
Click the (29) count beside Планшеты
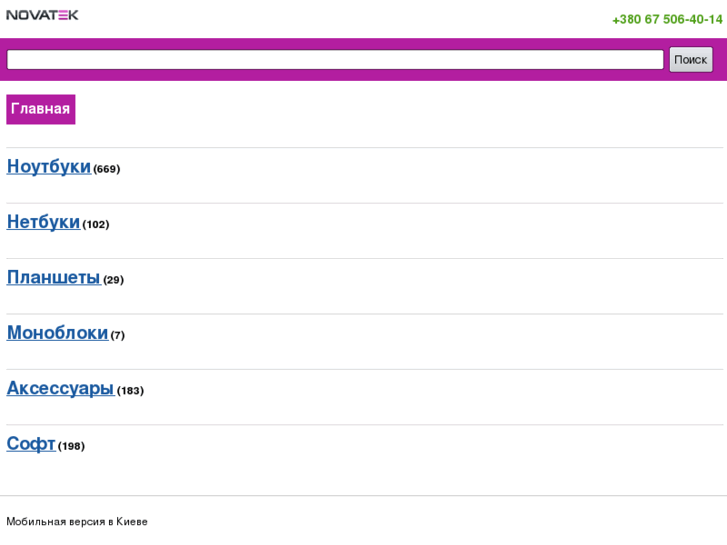(114, 280)
